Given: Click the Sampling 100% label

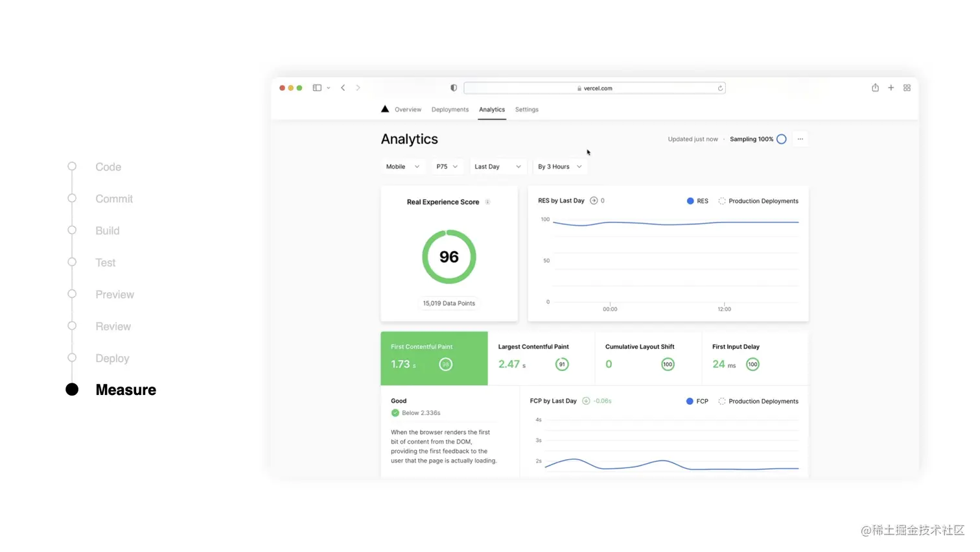Looking at the screenshot, I should click(751, 139).
